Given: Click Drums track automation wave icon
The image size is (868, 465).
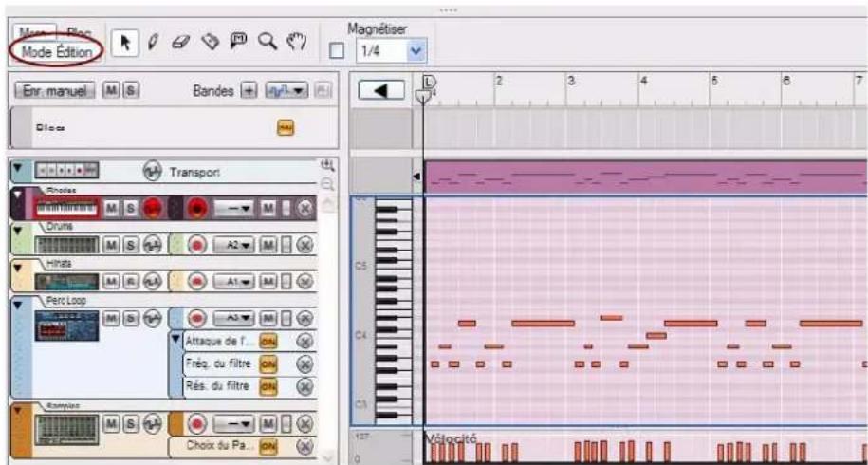Looking at the screenshot, I should point(152,244).
